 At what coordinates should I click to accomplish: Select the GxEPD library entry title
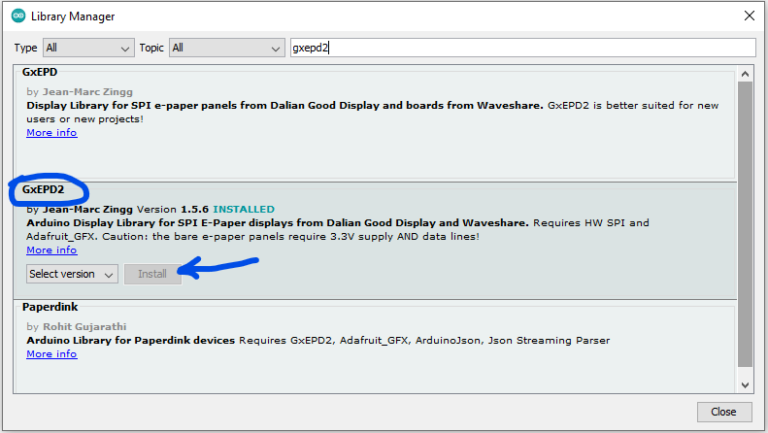click(x=39, y=74)
